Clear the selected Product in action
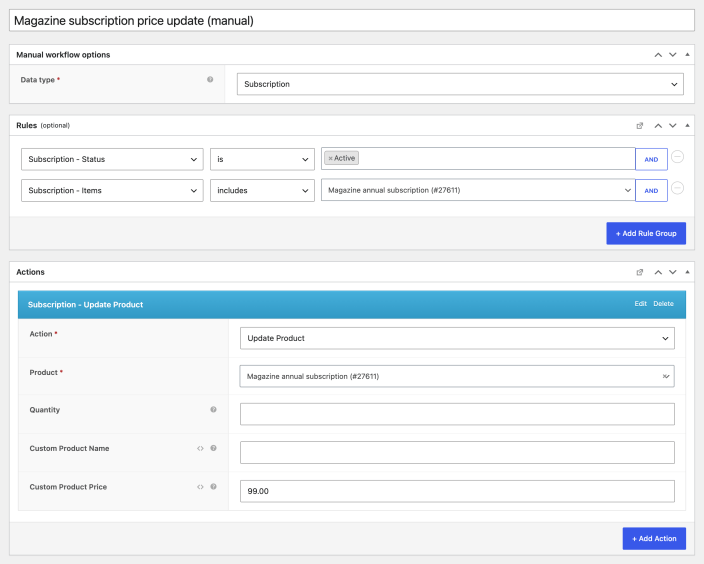Screen dimensions: 704x564 665,376
